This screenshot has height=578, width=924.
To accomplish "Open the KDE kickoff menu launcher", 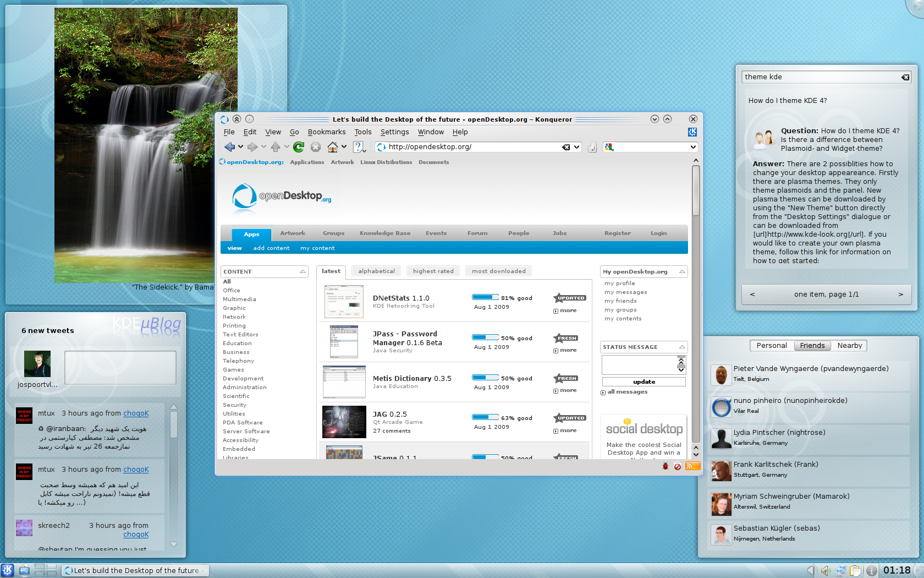I will [x=7, y=570].
